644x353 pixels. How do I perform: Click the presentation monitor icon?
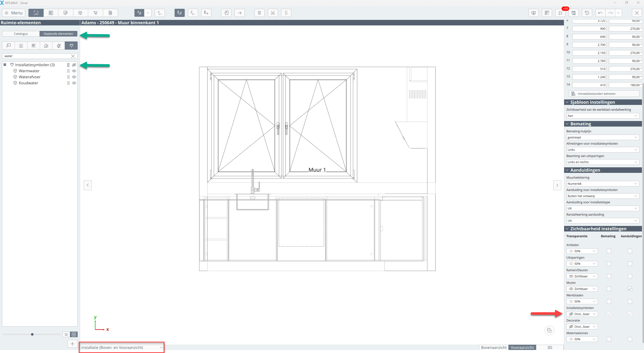pos(533,13)
